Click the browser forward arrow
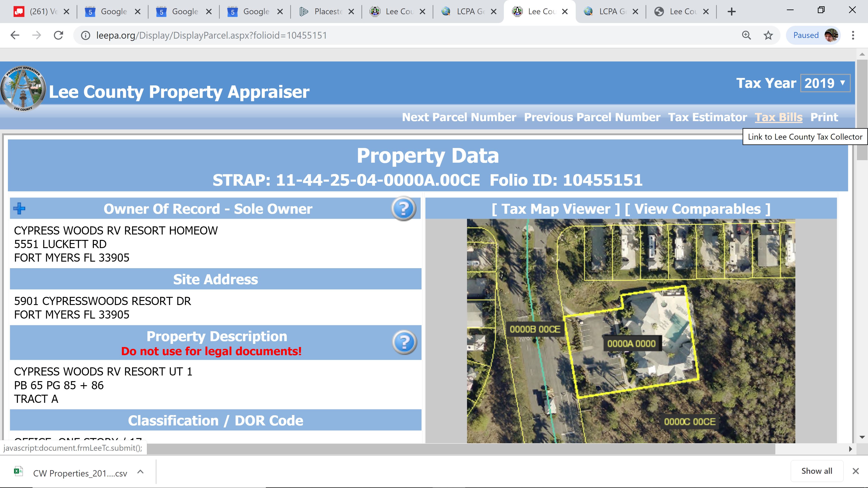868x488 pixels. [36, 35]
